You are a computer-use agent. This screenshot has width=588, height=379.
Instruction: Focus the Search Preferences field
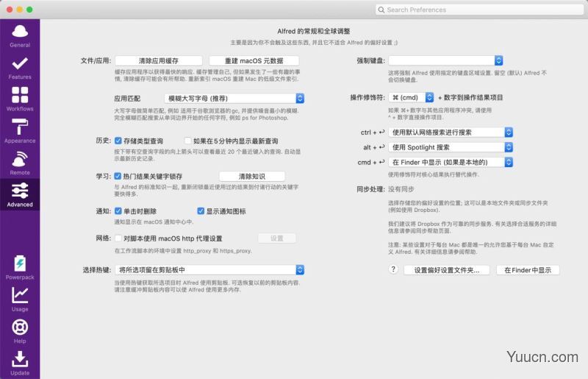pos(480,10)
